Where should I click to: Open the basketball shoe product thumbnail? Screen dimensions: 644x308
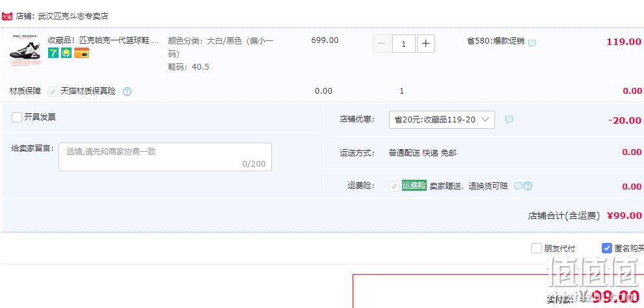coord(25,49)
